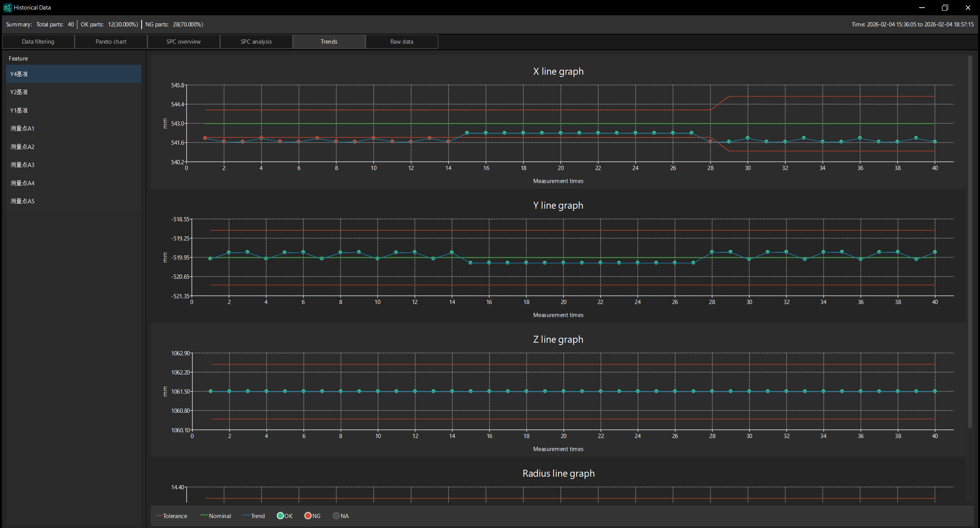
Task: Switch to the Data filtering tab
Action: 38,42
